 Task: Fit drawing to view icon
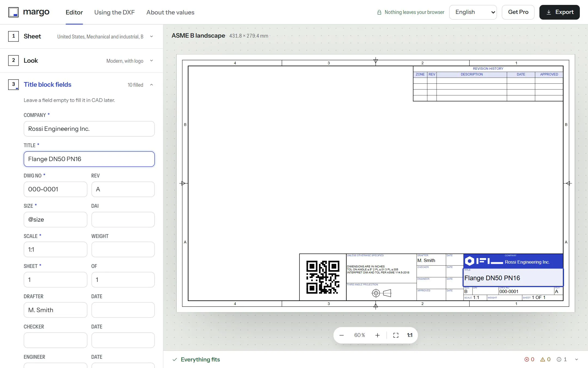pos(396,335)
